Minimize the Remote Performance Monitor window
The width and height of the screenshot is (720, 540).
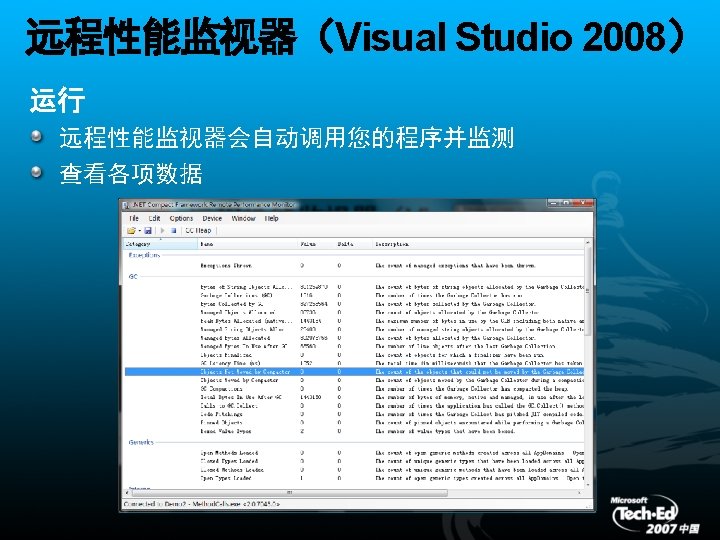coord(553,202)
